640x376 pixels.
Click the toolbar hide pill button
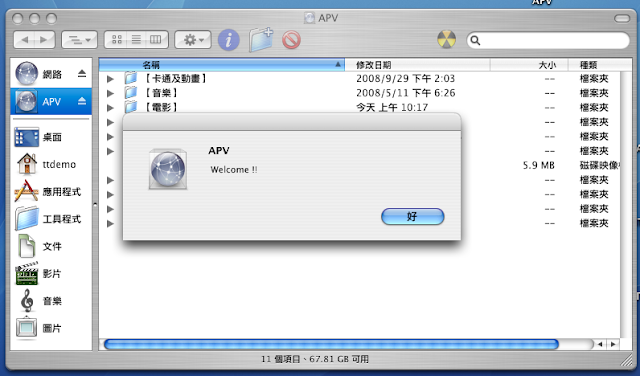tap(622, 18)
